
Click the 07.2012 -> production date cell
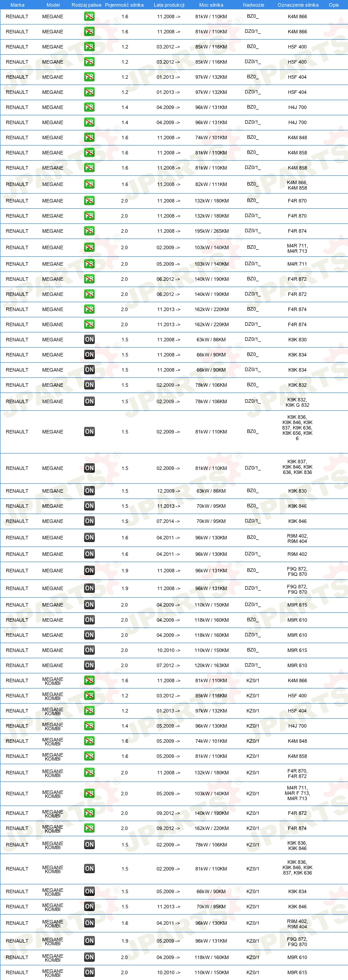168,665
